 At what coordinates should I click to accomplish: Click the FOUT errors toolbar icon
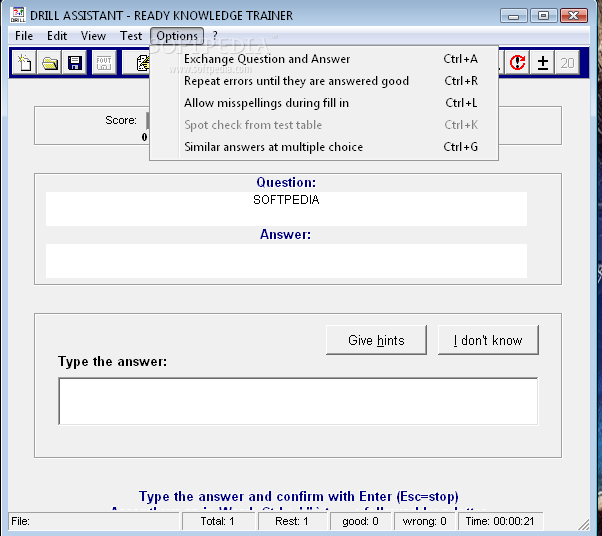[104, 63]
